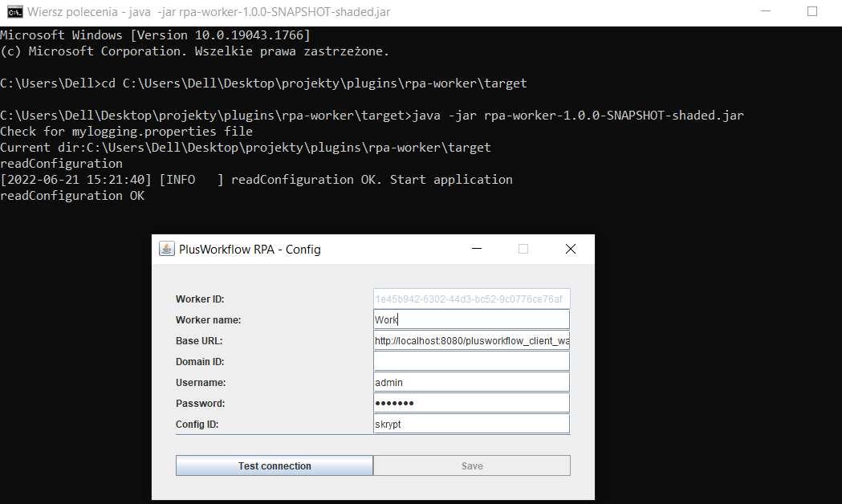Click the "Worker name:" label

(209, 320)
